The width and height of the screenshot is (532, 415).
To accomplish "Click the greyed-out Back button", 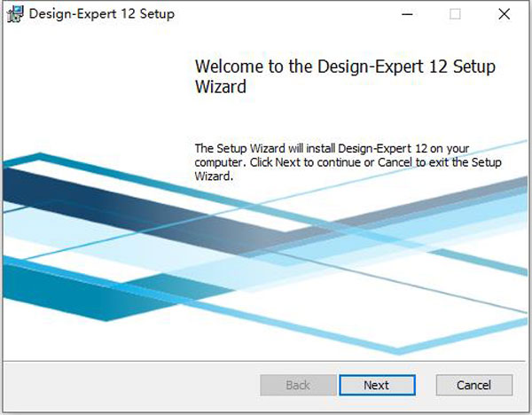I will [298, 385].
